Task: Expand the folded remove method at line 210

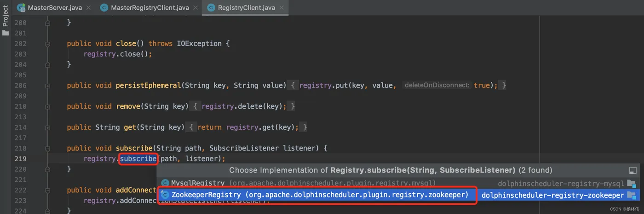Action: pos(47,106)
